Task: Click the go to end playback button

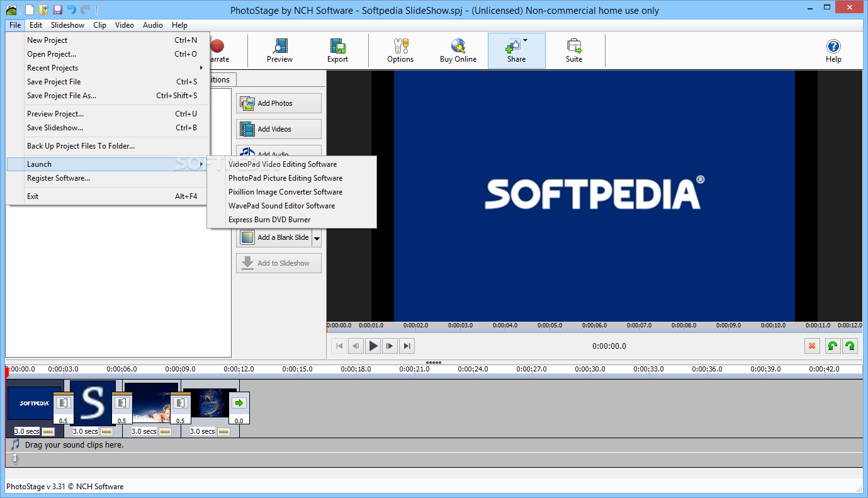Action: click(x=407, y=346)
